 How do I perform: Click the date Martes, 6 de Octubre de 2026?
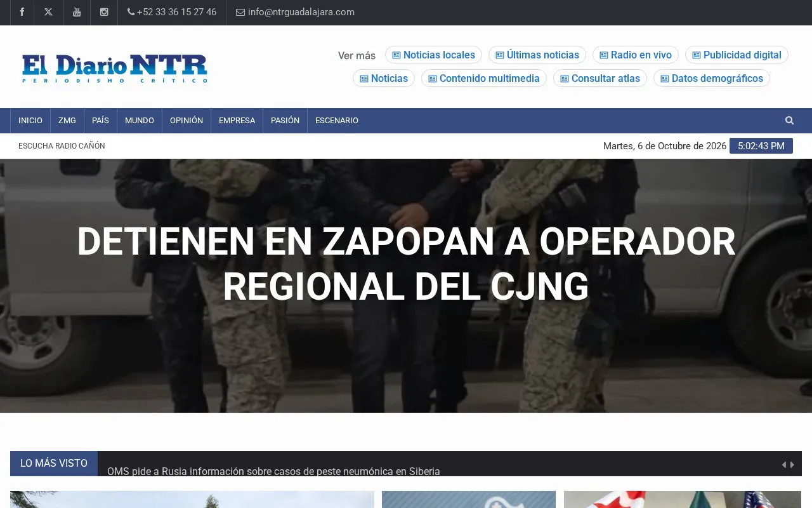pos(665,146)
